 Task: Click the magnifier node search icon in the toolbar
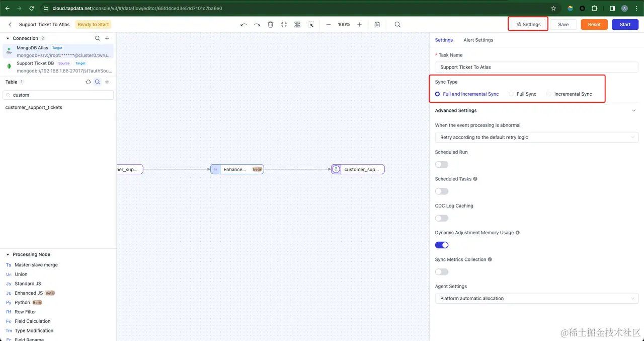(x=397, y=24)
